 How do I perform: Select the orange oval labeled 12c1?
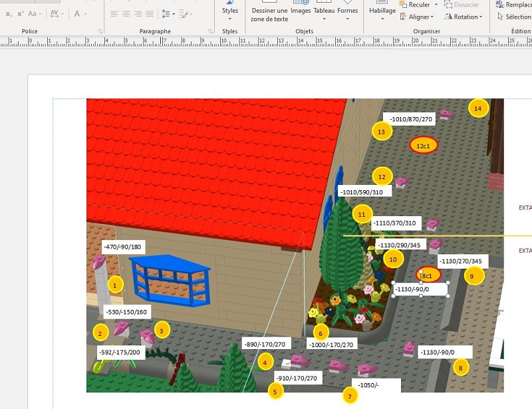coord(424,146)
